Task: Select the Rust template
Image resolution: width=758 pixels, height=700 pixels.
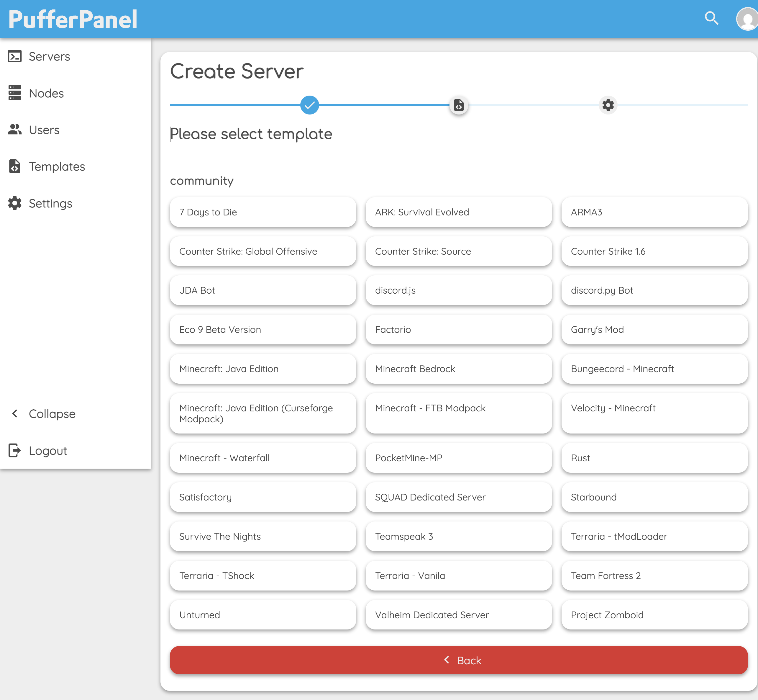Action: 654,458
